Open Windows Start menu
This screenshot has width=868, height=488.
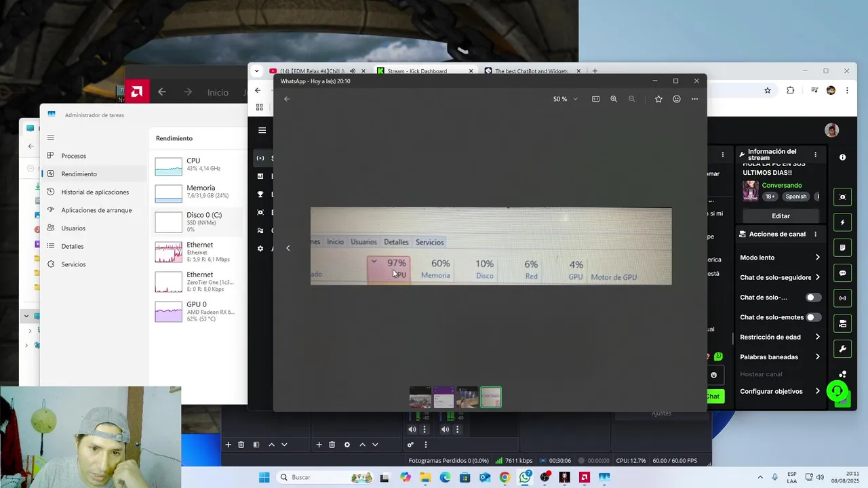coord(264,477)
